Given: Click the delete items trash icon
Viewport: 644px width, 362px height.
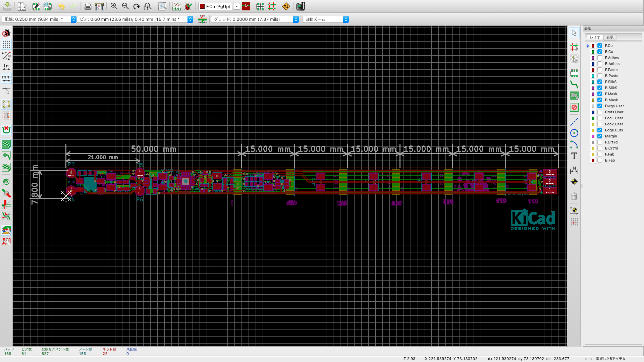Looking at the screenshot, I should [x=574, y=196].
